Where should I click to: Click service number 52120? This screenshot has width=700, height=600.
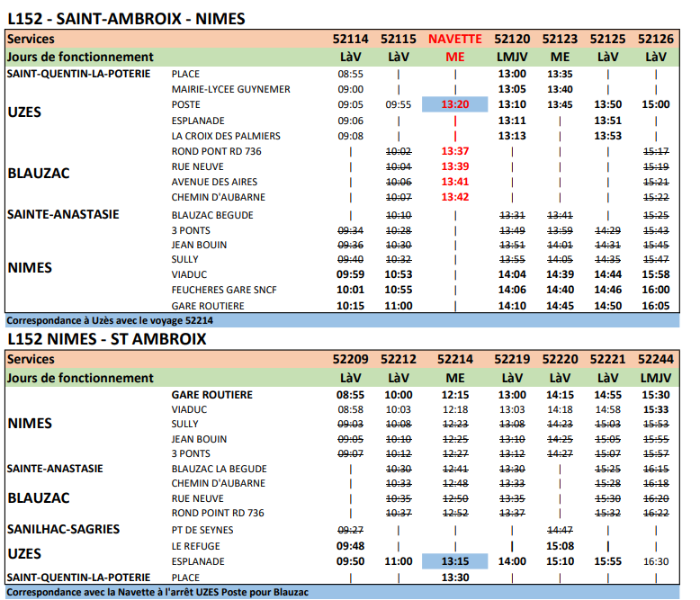512,40
